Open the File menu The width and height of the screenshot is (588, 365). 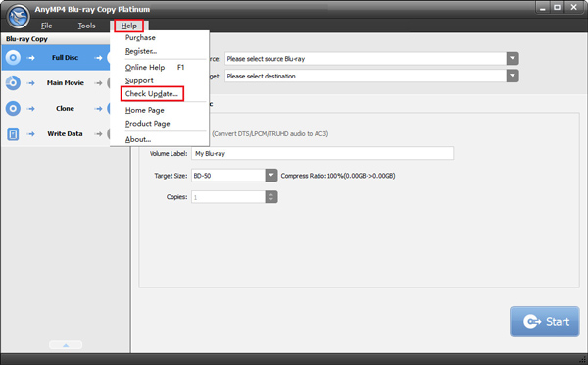tap(46, 26)
